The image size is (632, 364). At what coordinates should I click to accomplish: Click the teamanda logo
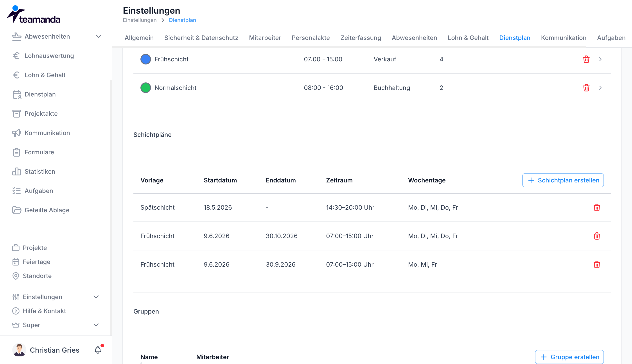coord(34,14)
